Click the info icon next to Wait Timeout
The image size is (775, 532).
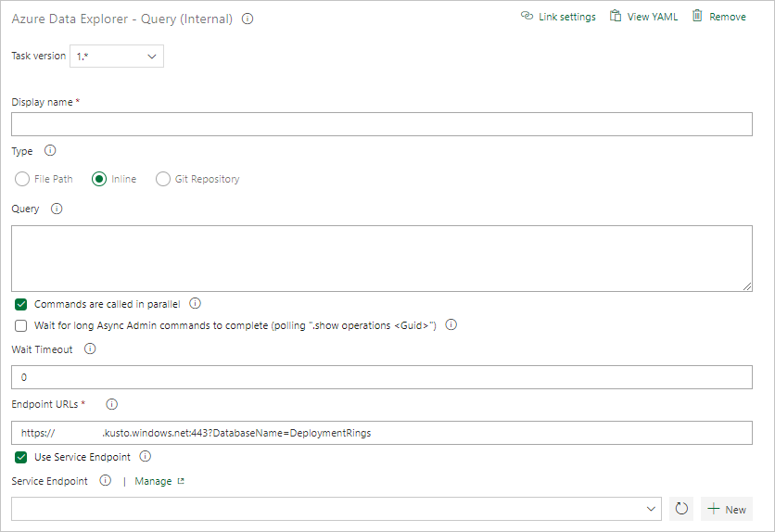(x=90, y=349)
